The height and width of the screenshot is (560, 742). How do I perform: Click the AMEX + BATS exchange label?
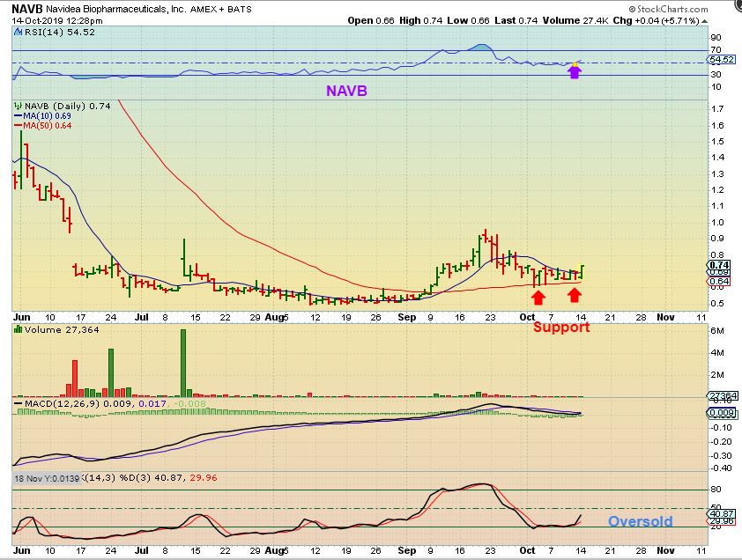[221, 9]
